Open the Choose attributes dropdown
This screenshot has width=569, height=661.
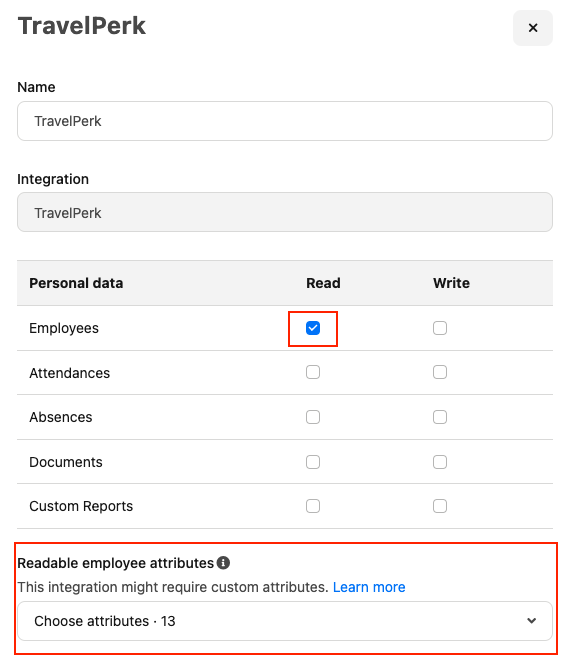[284, 621]
